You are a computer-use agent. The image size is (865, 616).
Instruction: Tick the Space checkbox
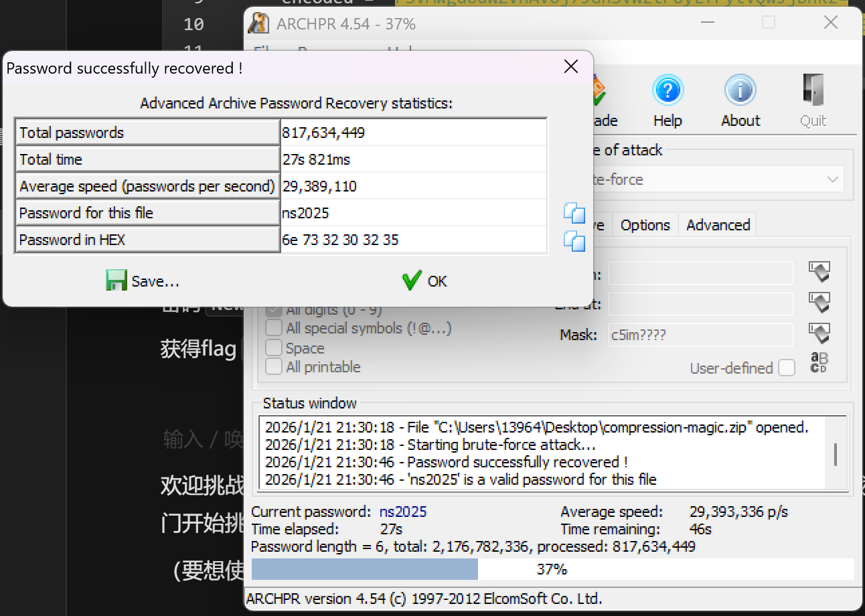[x=274, y=348]
